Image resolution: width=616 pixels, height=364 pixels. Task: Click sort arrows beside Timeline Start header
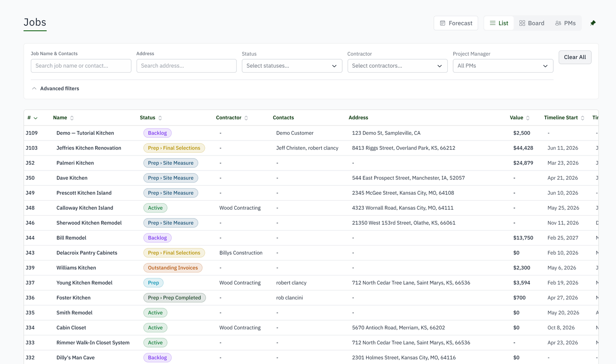click(x=583, y=118)
